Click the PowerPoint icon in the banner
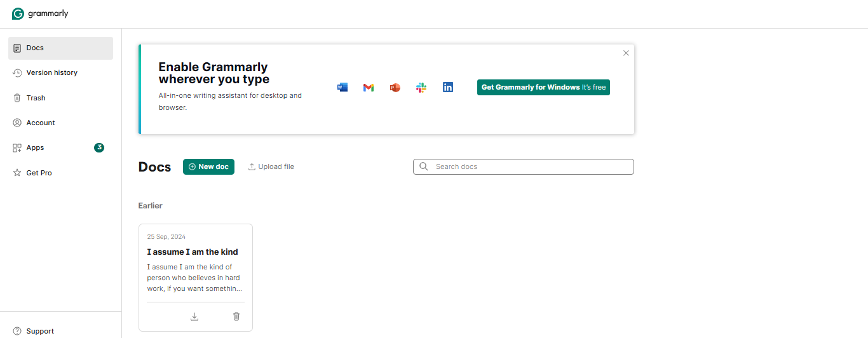 point(395,88)
